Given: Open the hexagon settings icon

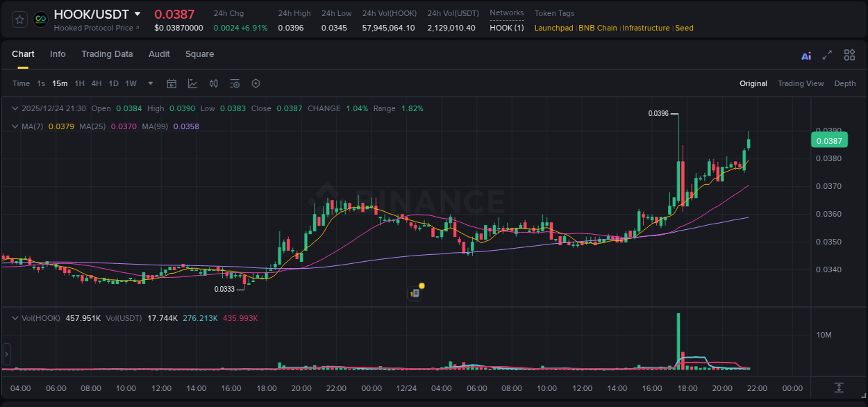Looking at the screenshot, I should [256, 83].
